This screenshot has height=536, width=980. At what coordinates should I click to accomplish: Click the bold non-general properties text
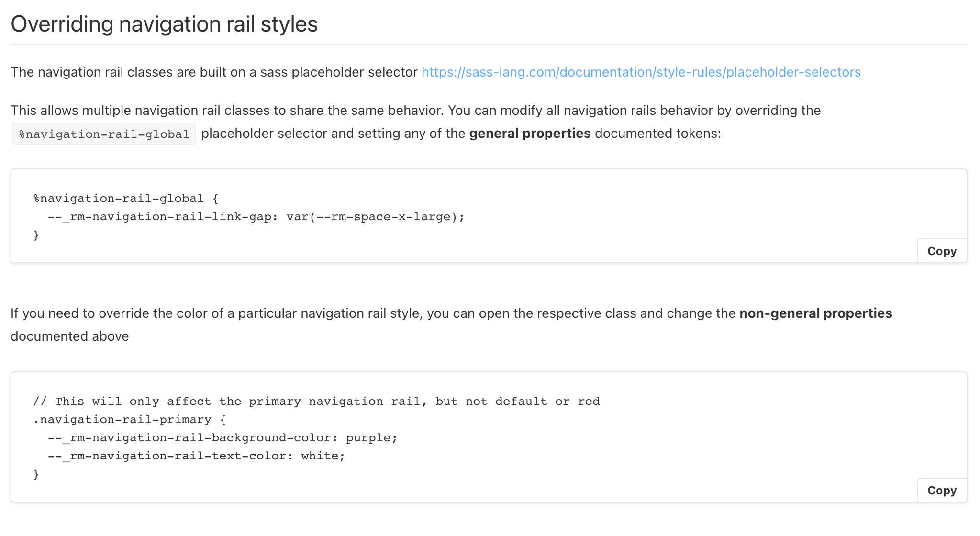coord(815,313)
